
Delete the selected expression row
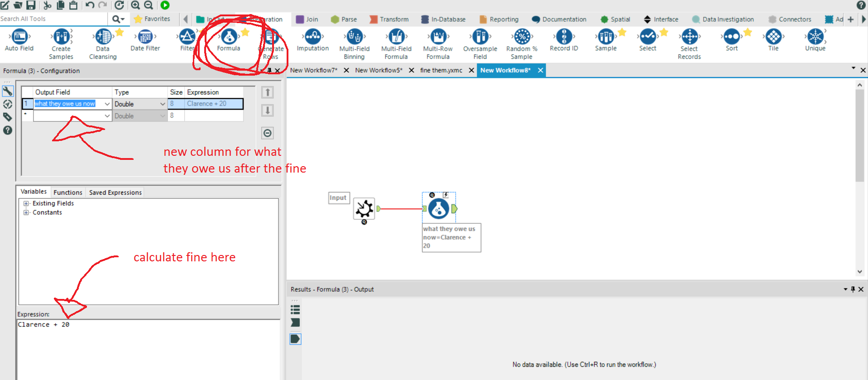tap(268, 133)
